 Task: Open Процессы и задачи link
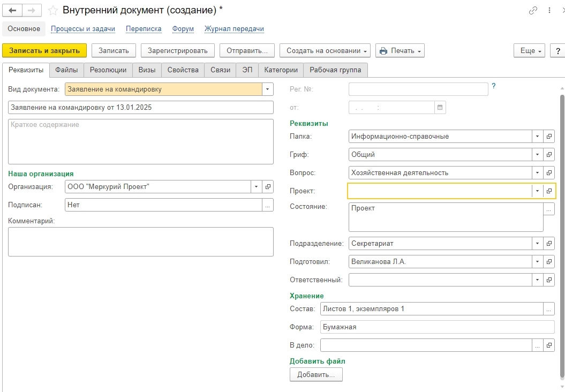83,29
